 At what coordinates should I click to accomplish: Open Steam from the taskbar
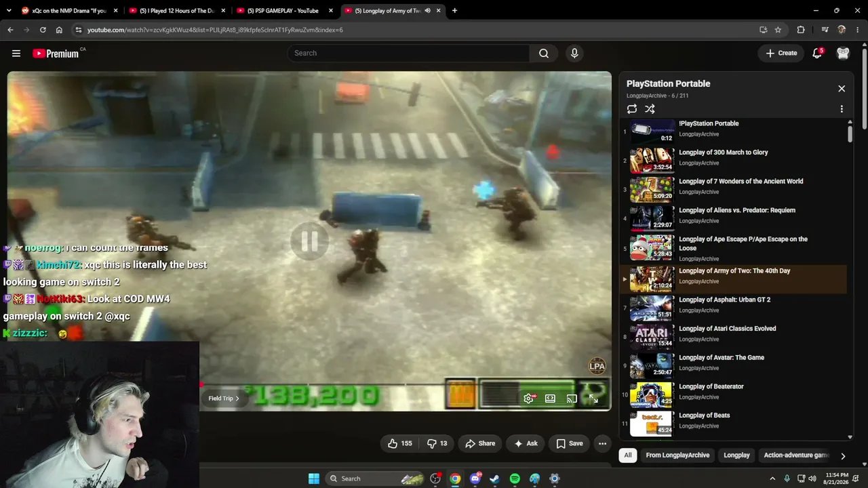(495, 479)
